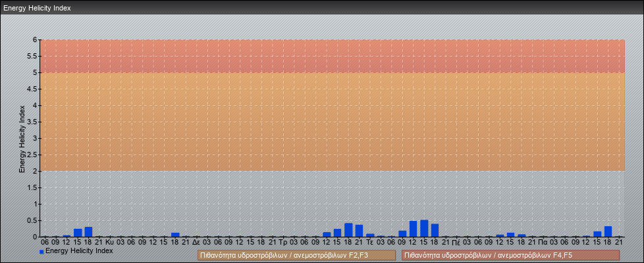Click the '4.5' value on the y-axis
This screenshot has width=644, height=263.
(x=33, y=89)
